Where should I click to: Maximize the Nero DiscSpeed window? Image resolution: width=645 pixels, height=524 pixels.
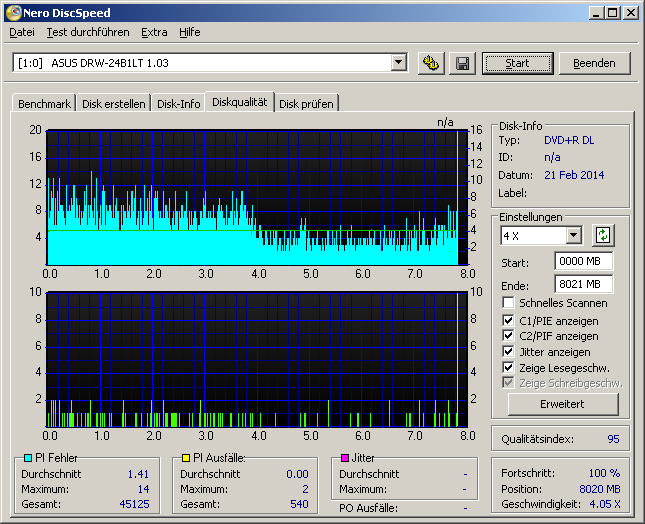point(612,13)
